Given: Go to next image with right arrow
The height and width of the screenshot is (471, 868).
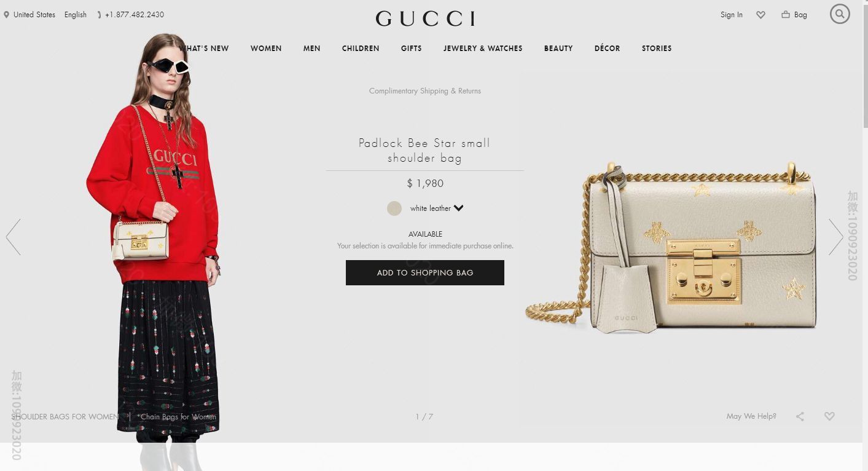Looking at the screenshot, I should coord(835,237).
